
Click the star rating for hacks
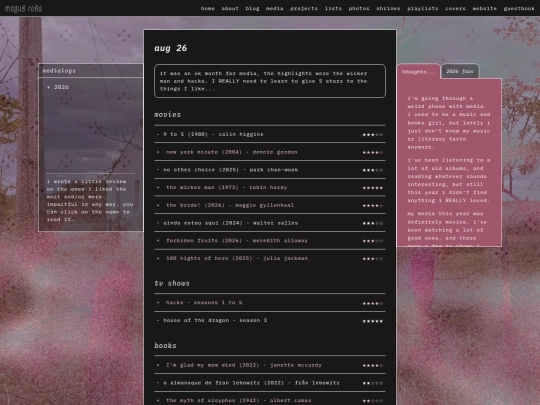[x=373, y=303]
